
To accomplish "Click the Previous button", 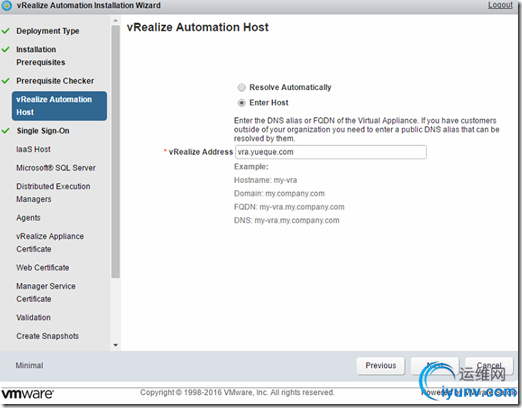I will (381, 366).
